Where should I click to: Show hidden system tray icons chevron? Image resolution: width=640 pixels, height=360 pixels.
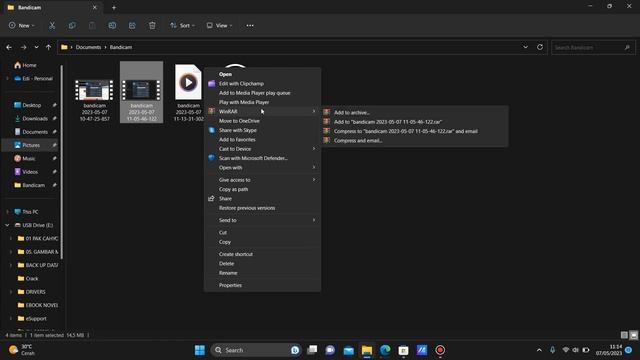point(539,350)
